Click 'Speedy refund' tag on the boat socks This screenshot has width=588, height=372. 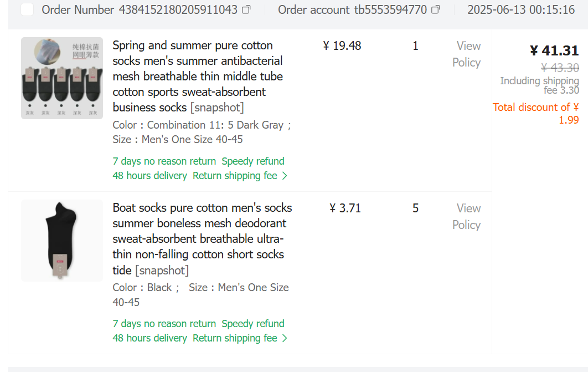click(x=253, y=324)
